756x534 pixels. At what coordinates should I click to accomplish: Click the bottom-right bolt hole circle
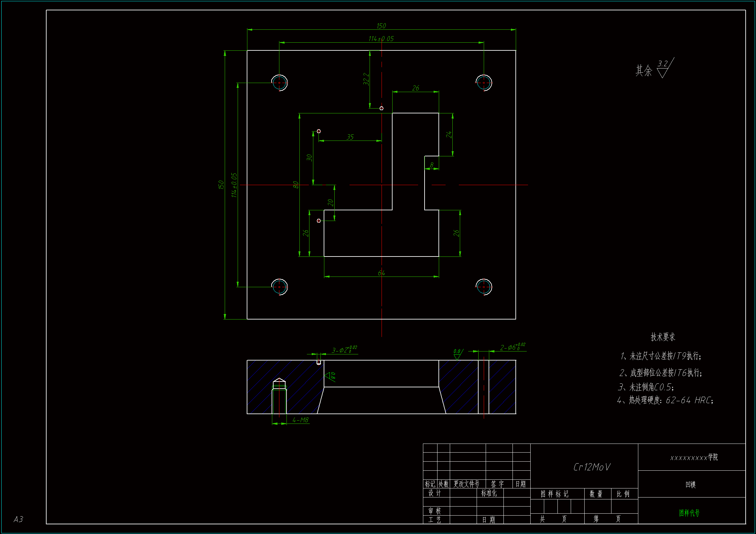click(484, 287)
